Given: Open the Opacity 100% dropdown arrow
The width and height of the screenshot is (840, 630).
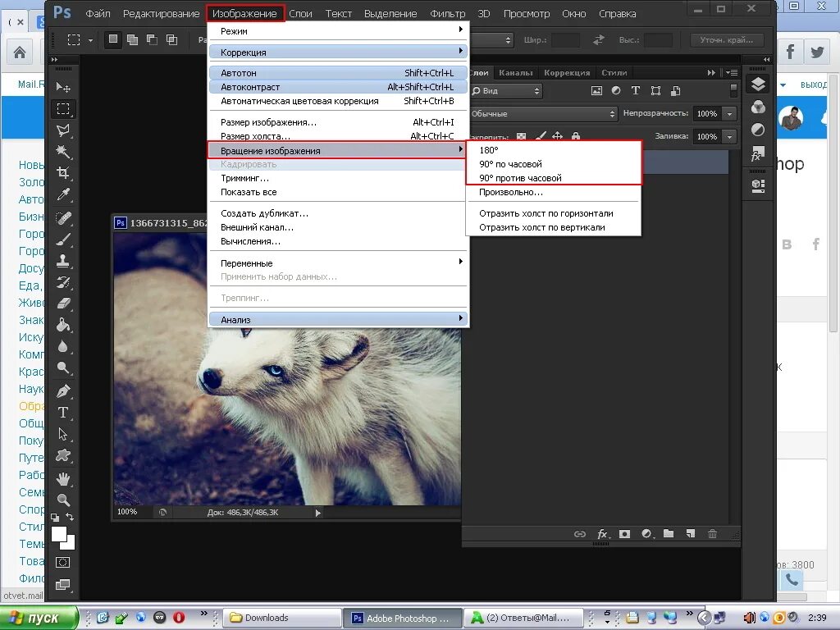Looking at the screenshot, I should 729,113.
